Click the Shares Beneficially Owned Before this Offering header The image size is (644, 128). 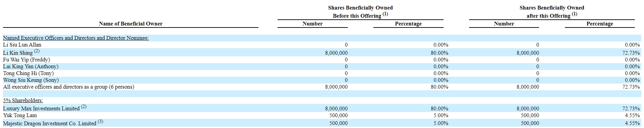(360, 12)
